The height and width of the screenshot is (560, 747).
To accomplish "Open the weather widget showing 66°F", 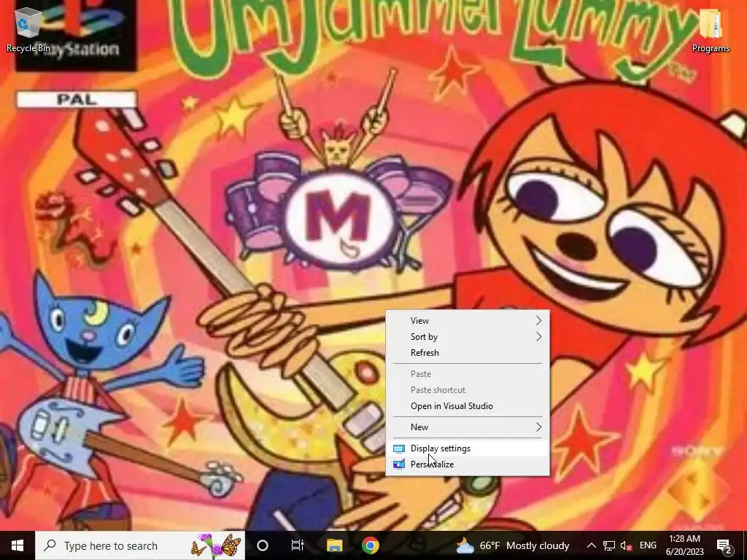I will (513, 545).
